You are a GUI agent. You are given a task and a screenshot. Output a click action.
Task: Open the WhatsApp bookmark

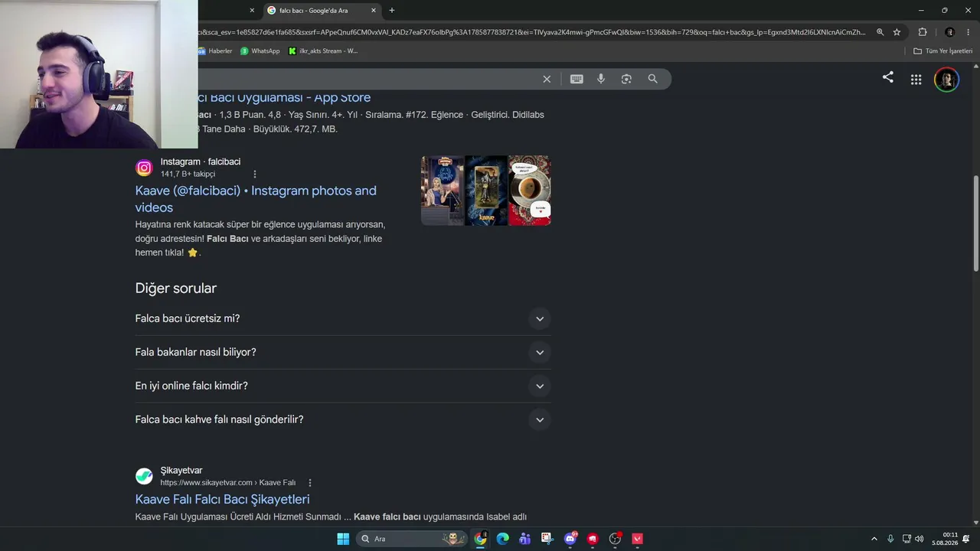(x=260, y=51)
